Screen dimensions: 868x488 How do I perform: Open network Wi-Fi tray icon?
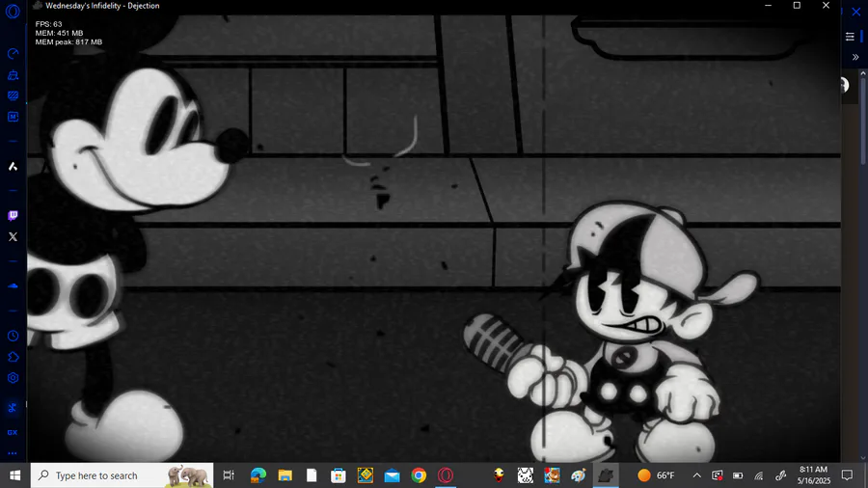(x=759, y=475)
